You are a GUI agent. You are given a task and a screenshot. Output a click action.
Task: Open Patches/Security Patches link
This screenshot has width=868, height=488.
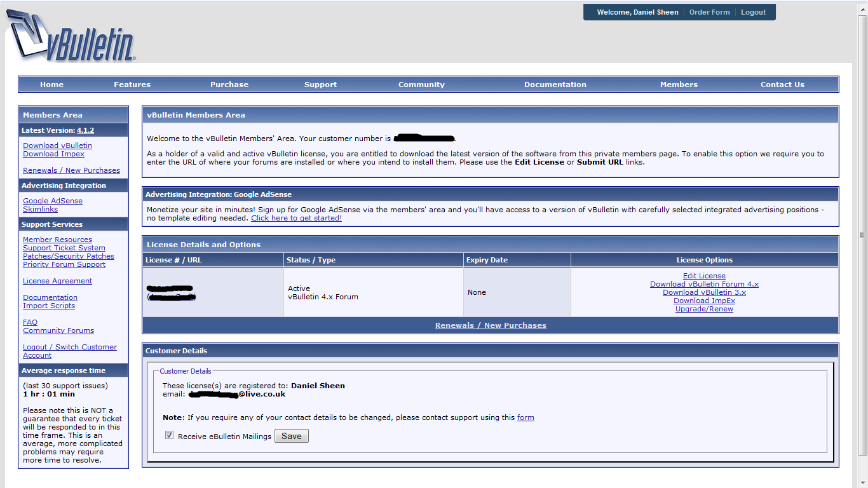tap(69, 256)
